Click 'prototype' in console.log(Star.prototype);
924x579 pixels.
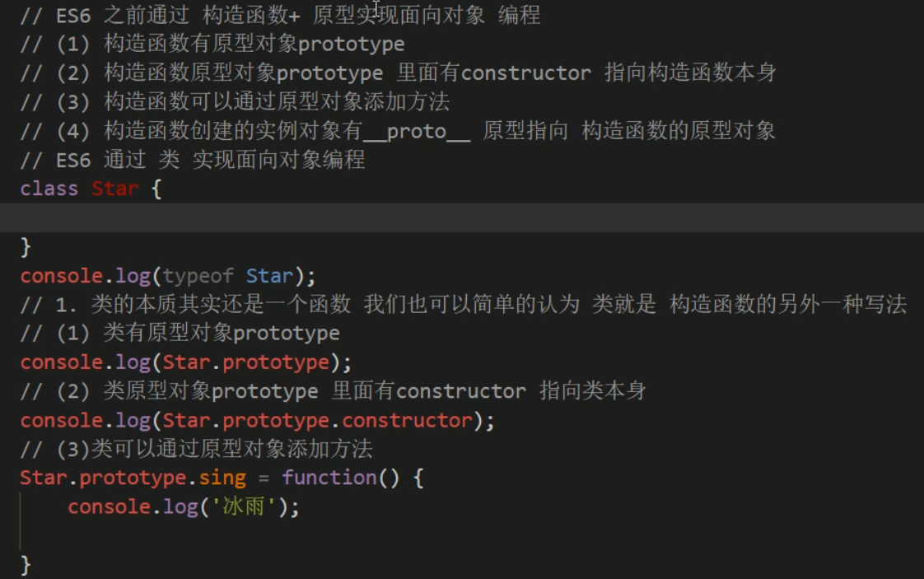[275, 362]
